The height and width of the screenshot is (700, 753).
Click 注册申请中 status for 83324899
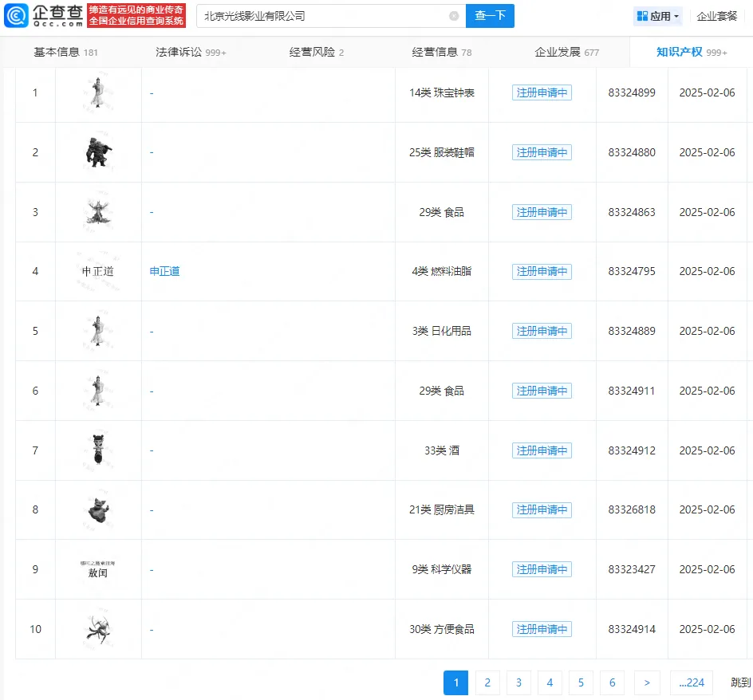tap(542, 92)
